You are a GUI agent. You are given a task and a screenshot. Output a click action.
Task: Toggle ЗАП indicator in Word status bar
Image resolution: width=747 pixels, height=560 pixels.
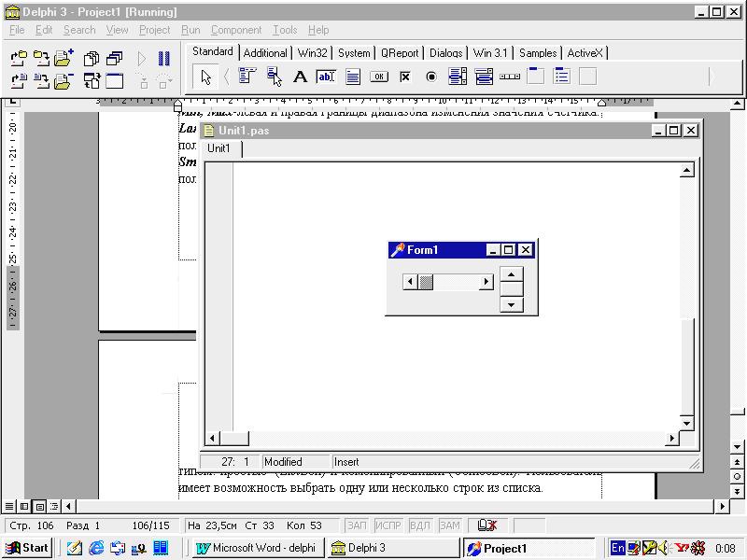[357, 525]
